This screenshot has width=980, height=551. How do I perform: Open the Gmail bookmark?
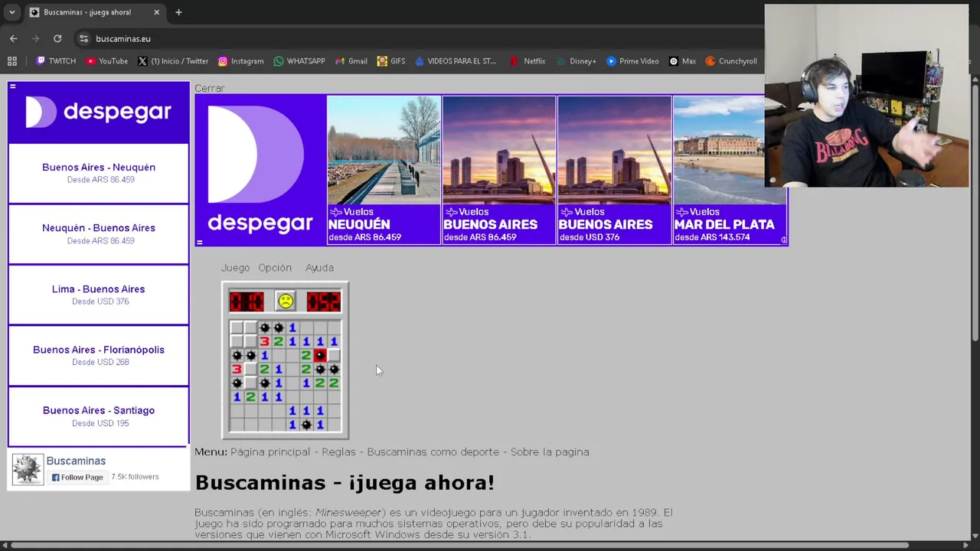tap(351, 61)
